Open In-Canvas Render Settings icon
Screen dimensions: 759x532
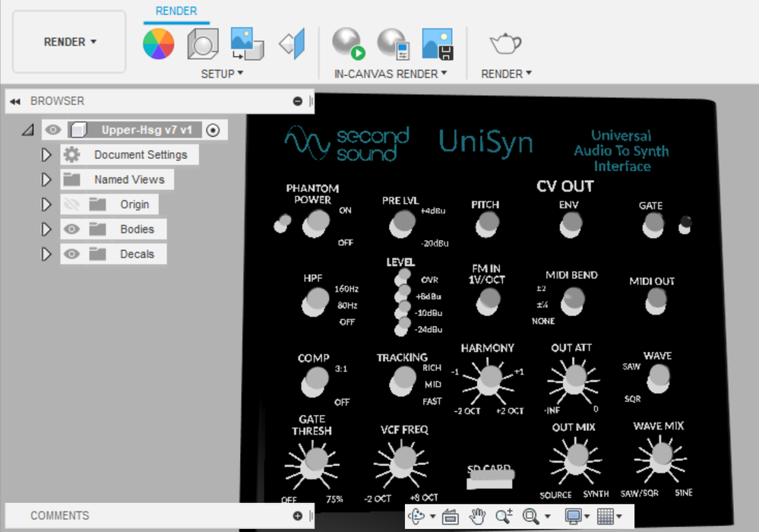[x=394, y=43]
